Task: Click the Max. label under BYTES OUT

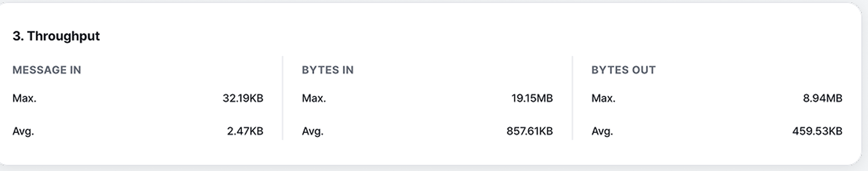Action: point(603,98)
